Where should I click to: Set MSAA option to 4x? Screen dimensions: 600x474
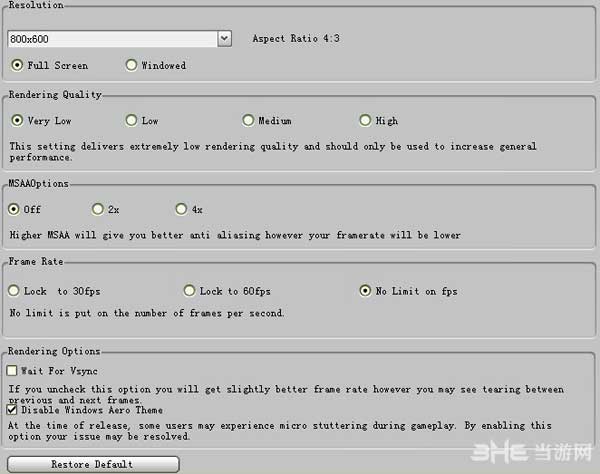tap(181, 209)
